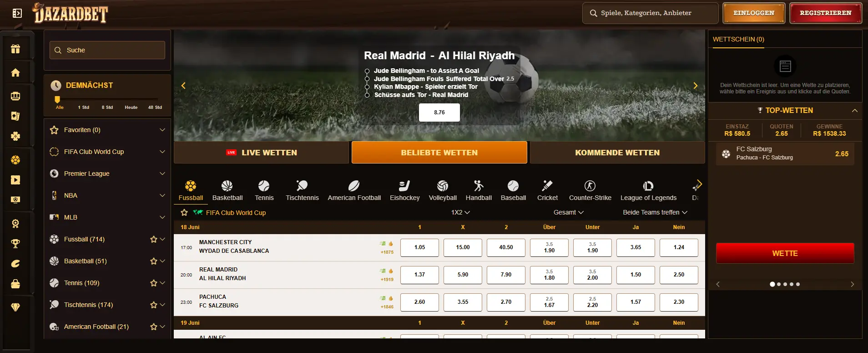Go to the home sidebar icon
The image size is (868, 353).
tap(15, 72)
